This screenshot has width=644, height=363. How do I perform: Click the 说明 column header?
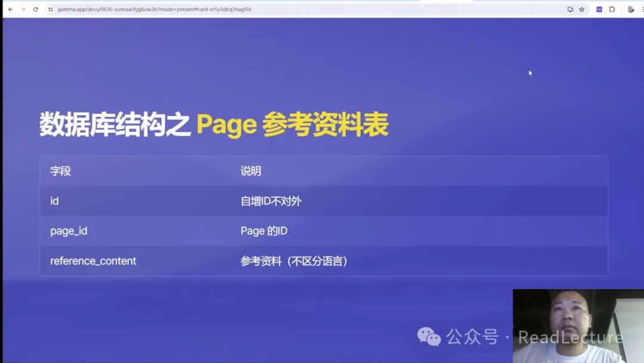pyautogui.click(x=250, y=171)
